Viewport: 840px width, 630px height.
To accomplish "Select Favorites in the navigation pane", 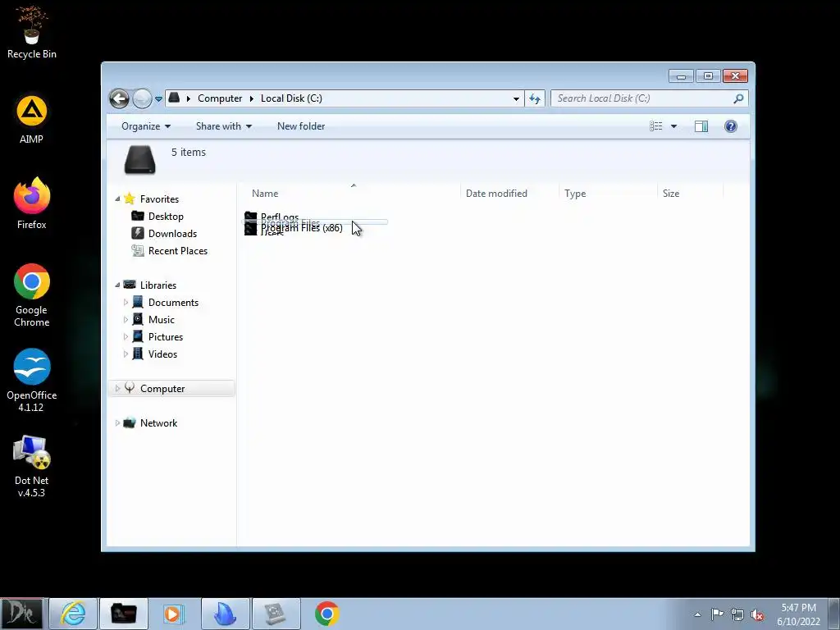I will click(159, 199).
